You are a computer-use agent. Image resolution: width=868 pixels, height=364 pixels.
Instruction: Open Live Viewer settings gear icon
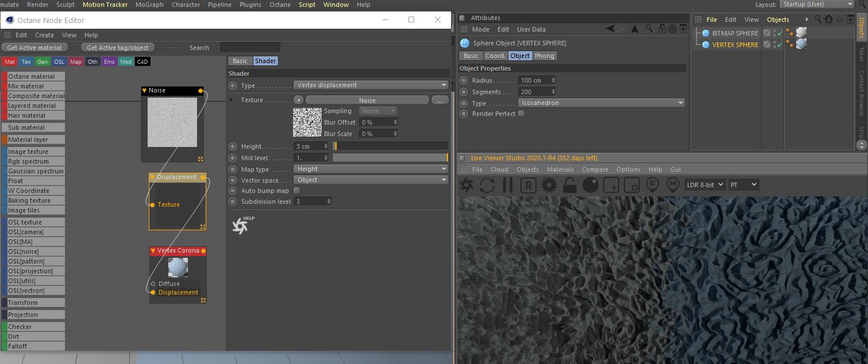coord(549,185)
